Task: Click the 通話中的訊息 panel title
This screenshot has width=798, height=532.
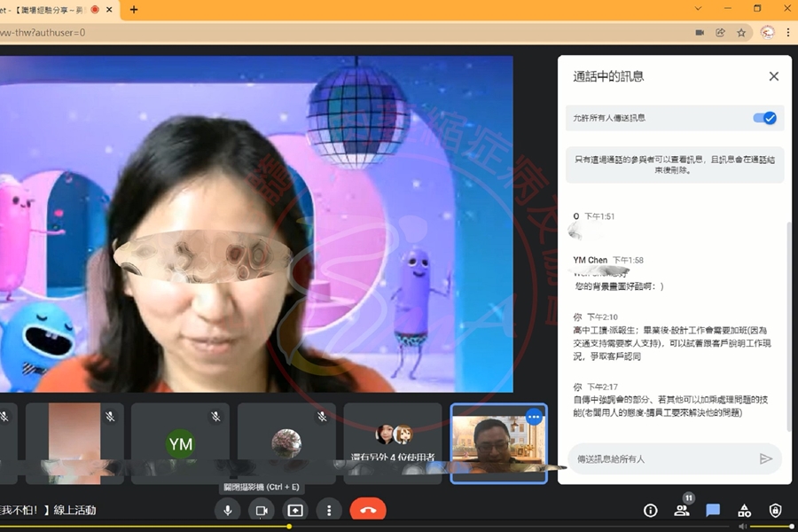Action: (x=608, y=76)
